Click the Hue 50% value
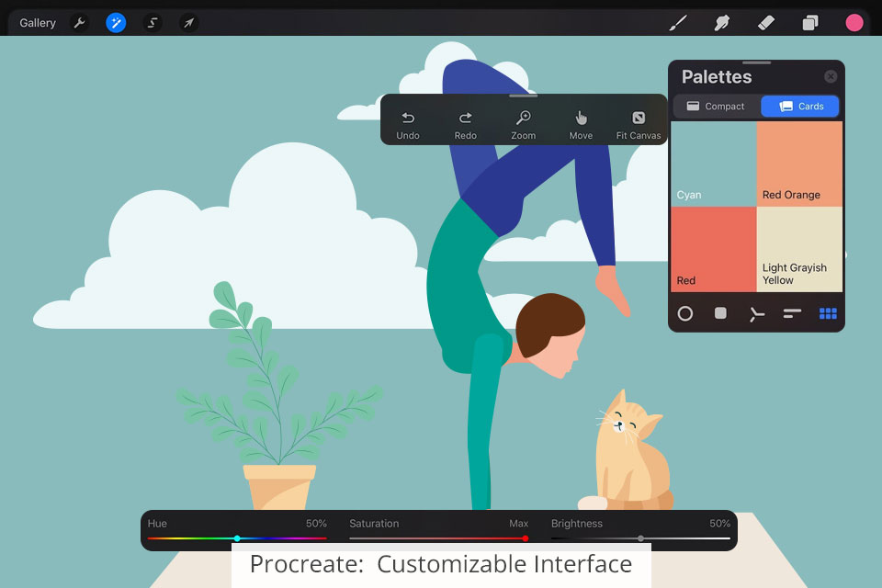Screen dimensions: 882x588 click(316, 524)
